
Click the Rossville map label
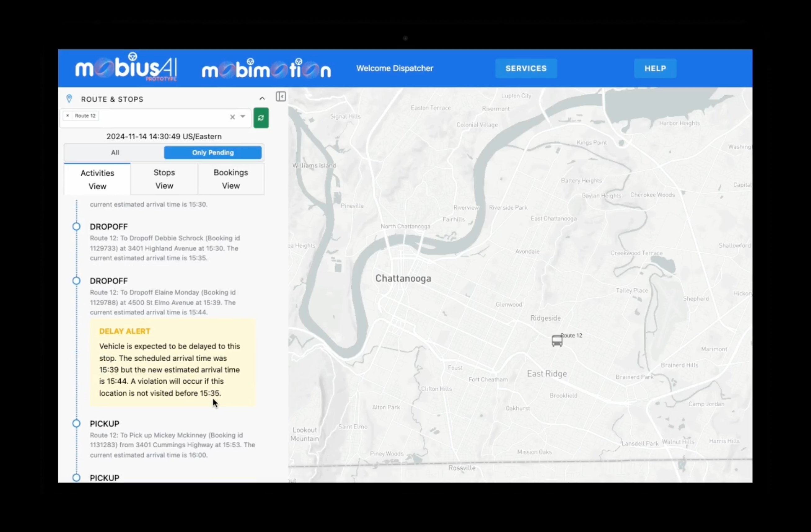click(462, 468)
